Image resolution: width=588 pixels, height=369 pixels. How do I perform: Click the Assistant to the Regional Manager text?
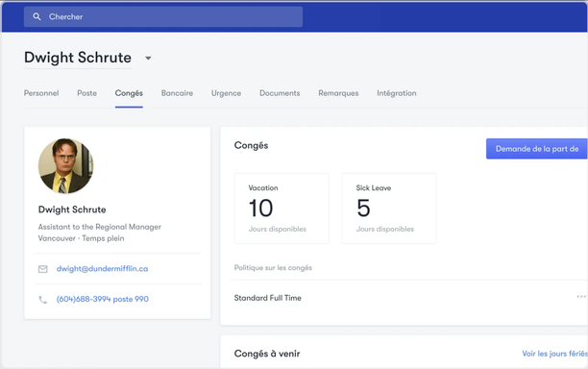(x=99, y=227)
